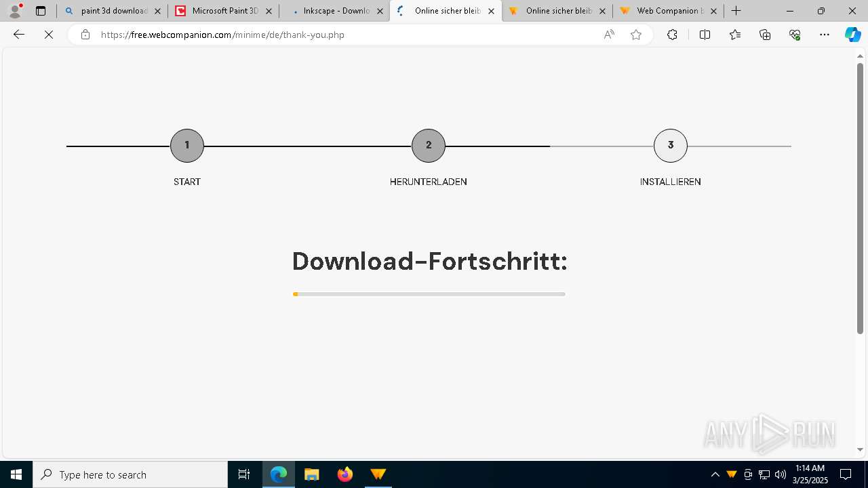Open a new tab with plus button
868x488 pixels.
tap(736, 11)
